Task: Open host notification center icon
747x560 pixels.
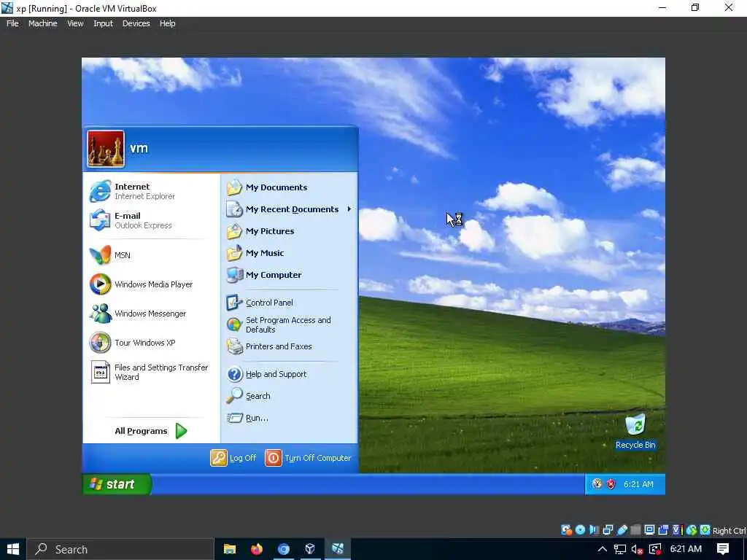Action: (723, 549)
